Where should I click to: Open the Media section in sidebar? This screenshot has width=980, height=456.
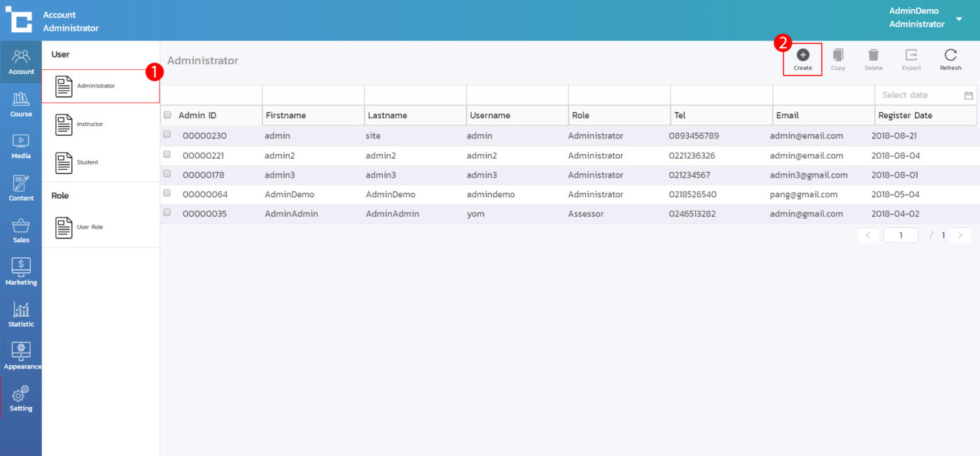coord(21,146)
